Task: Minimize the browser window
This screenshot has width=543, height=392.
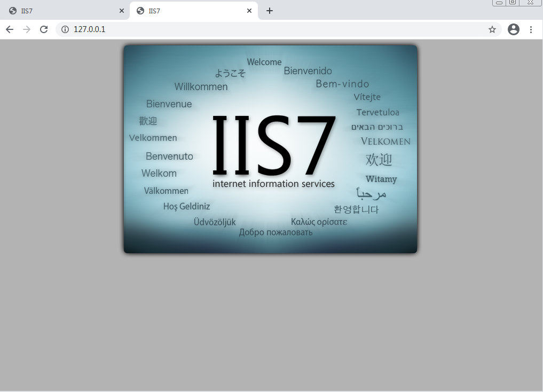Action: 499,2
